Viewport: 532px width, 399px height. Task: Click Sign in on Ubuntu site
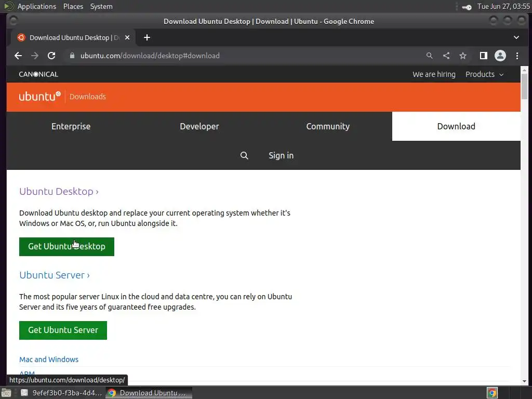(x=281, y=155)
